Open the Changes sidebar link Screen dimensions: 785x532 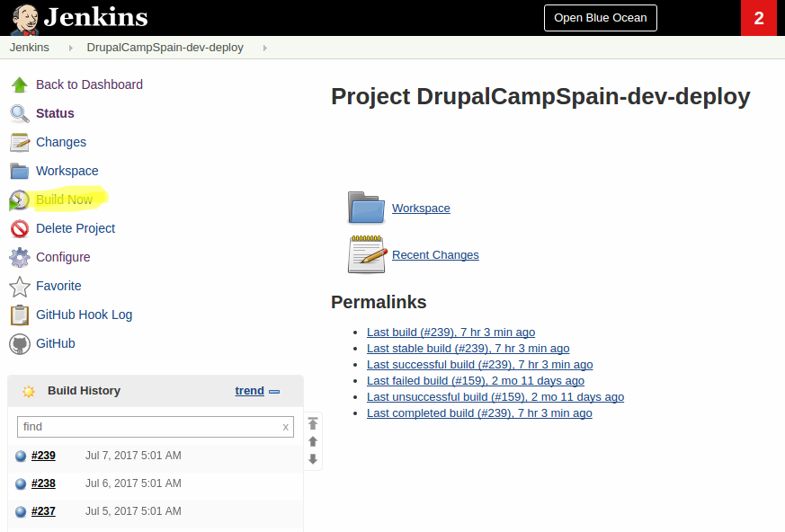(61, 142)
